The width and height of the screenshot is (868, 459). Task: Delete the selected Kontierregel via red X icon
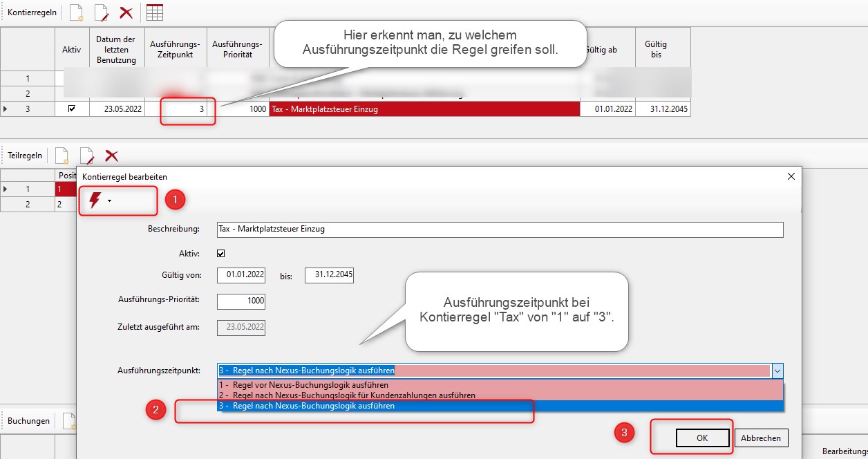pos(126,12)
